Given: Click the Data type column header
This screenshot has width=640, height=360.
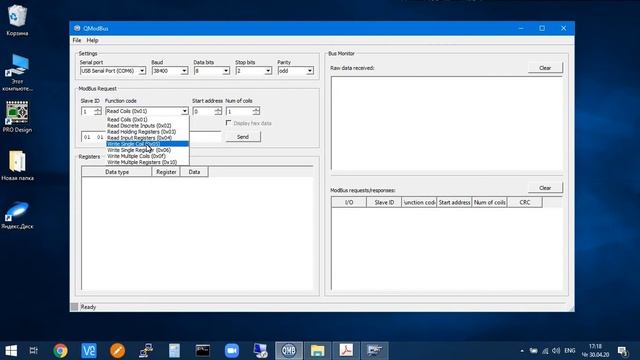Looking at the screenshot, I should tap(117, 172).
